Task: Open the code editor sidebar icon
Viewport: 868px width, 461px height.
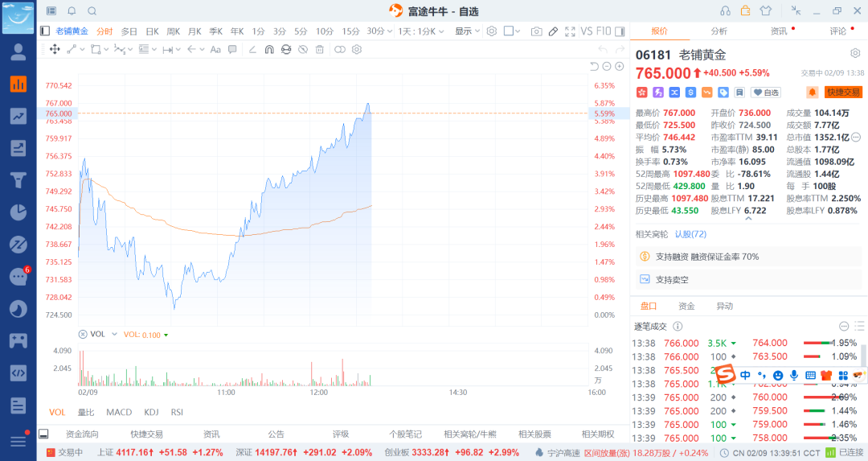Action: [18, 373]
